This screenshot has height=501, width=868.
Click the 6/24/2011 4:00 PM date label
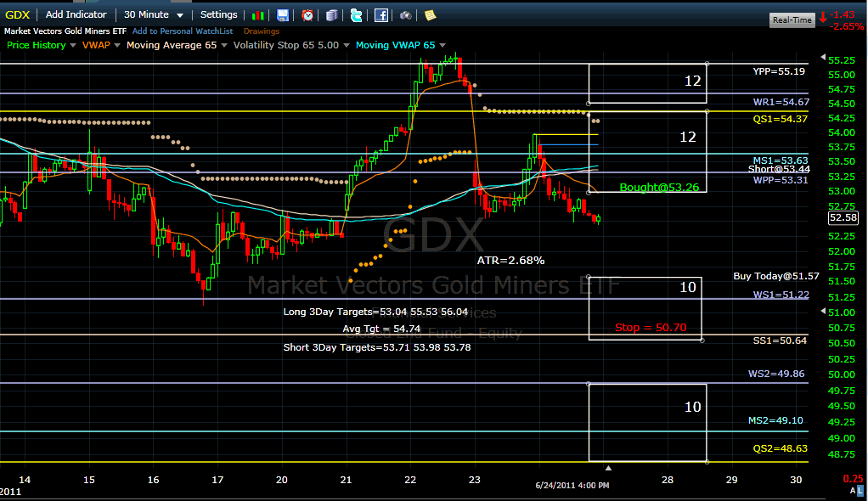[572, 486]
